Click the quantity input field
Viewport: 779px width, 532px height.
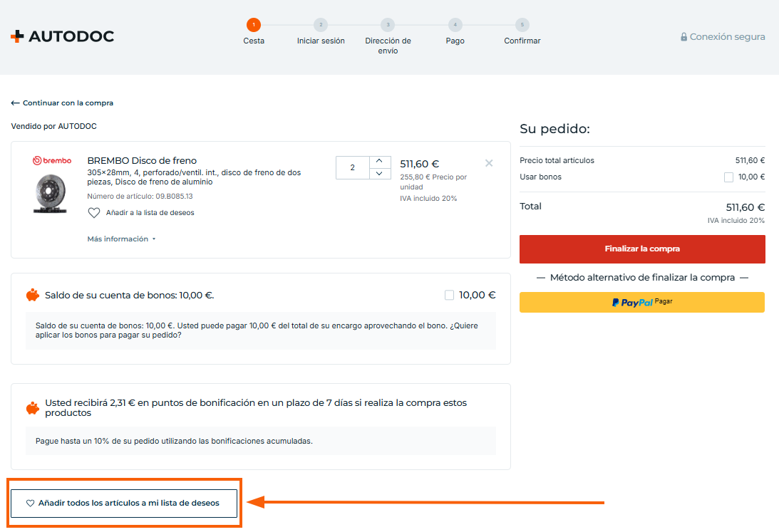point(353,167)
